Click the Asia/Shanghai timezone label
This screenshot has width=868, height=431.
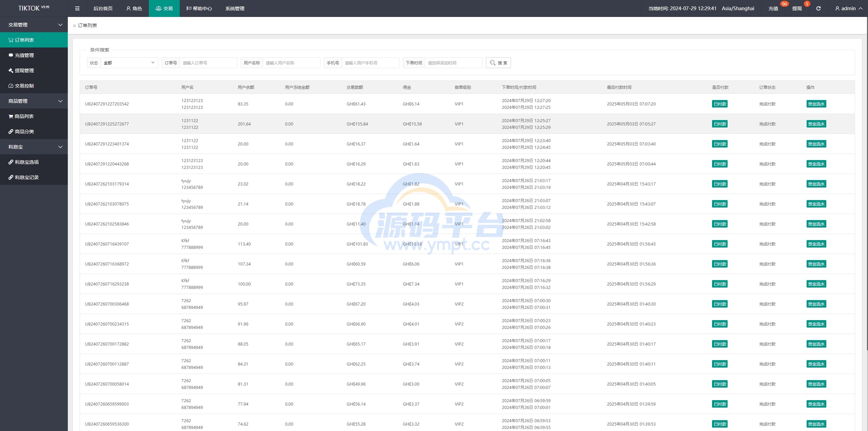point(738,8)
